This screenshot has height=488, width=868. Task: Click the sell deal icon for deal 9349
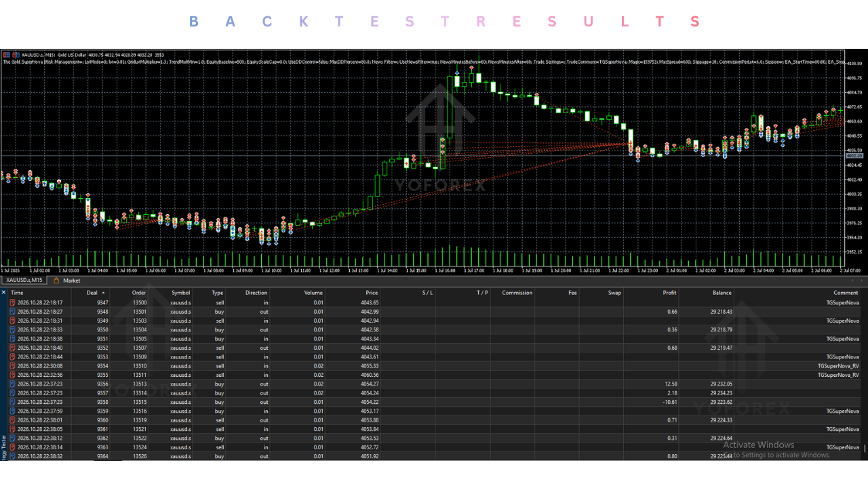tap(12, 321)
